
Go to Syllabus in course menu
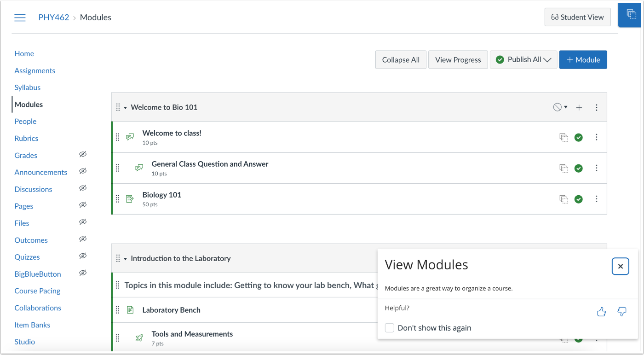click(x=27, y=87)
